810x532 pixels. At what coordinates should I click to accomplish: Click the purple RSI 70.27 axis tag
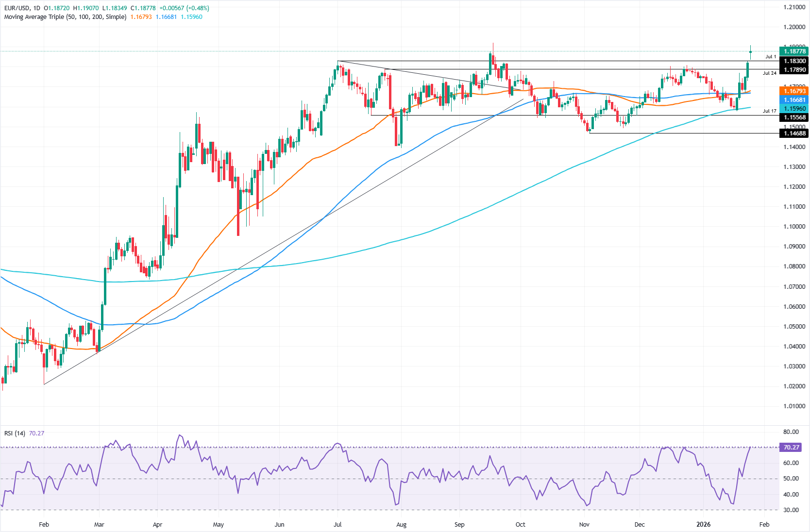pyautogui.click(x=791, y=448)
